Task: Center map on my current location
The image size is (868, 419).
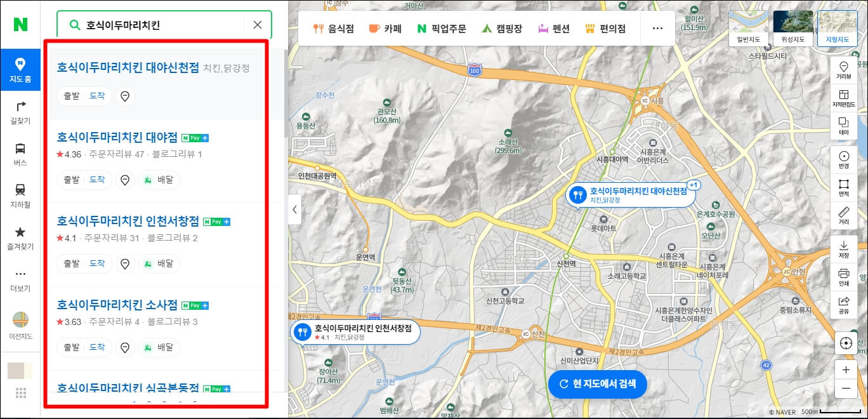Action: [x=845, y=343]
